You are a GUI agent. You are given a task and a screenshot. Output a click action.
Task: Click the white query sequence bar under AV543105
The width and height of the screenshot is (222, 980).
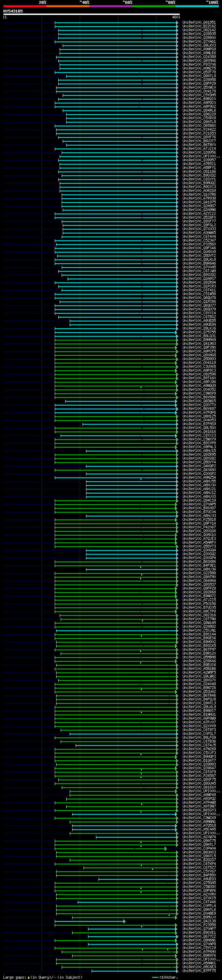92,14
